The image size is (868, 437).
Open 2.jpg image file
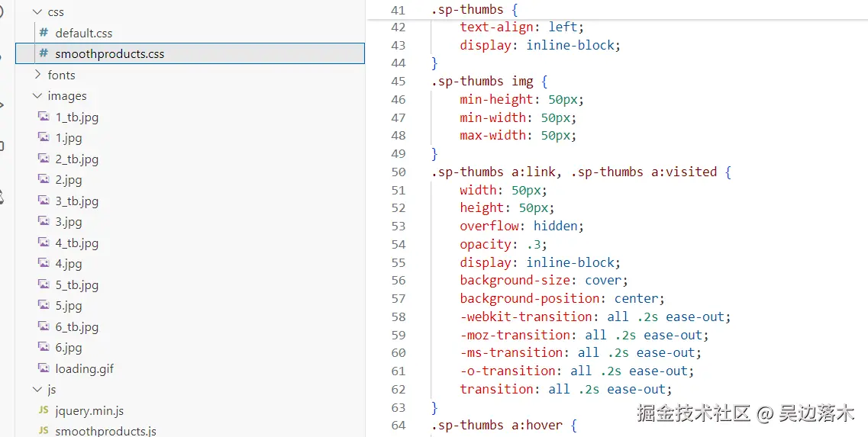pos(69,180)
